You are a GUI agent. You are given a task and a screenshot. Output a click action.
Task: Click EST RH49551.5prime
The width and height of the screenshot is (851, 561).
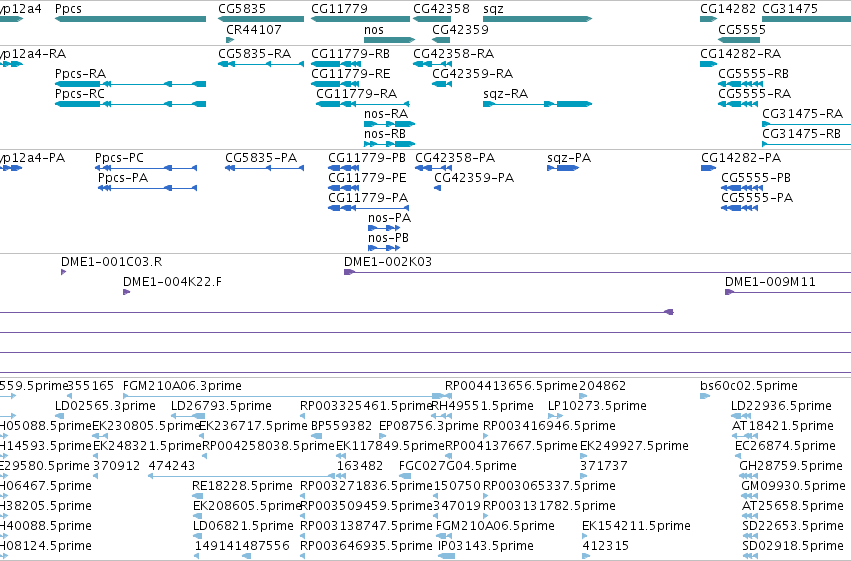[482, 406]
